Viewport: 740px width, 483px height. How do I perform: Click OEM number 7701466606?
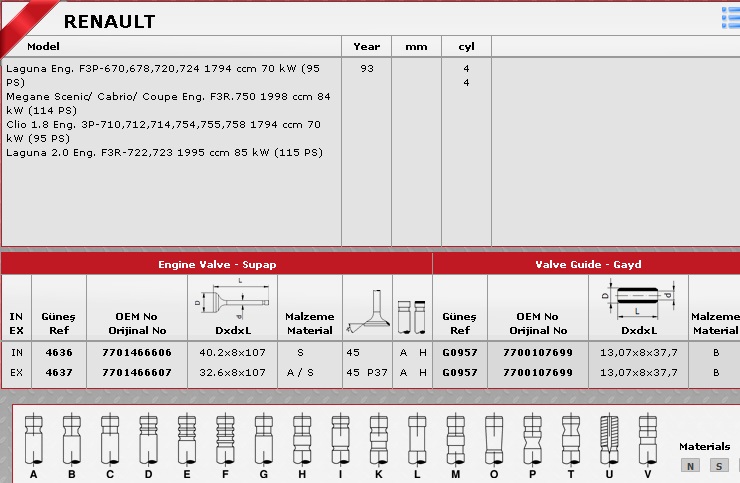click(x=137, y=353)
